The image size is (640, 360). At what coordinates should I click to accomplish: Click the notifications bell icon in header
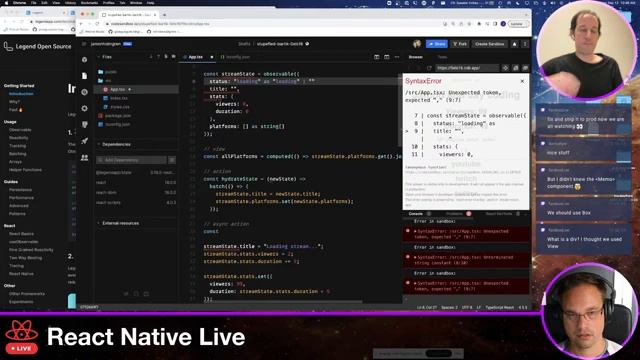pyautogui.click(x=514, y=44)
